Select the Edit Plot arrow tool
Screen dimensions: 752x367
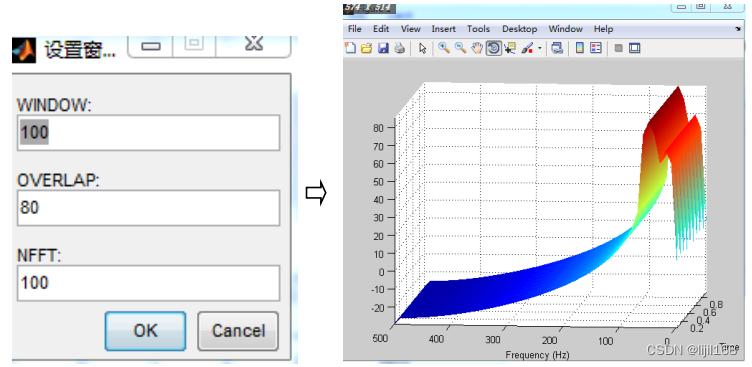pyautogui.click(x=423, y=48)
